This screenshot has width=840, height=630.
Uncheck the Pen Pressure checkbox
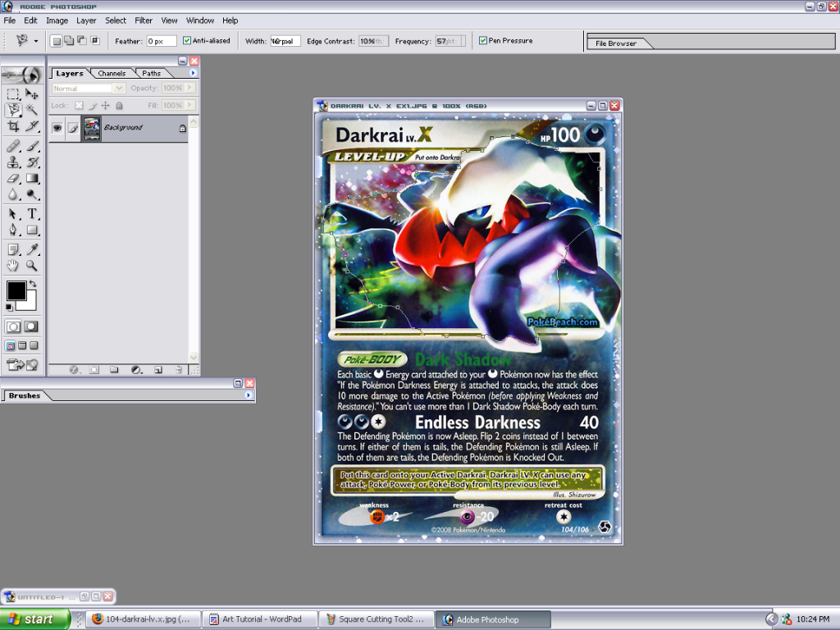pos(482,41)
